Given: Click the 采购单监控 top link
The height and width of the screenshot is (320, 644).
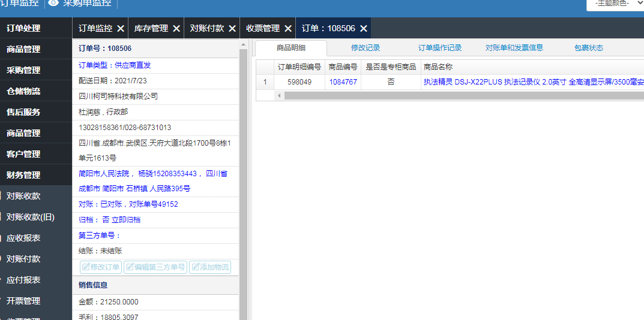Looking at the screenshot, I should [x=87, y=3].
